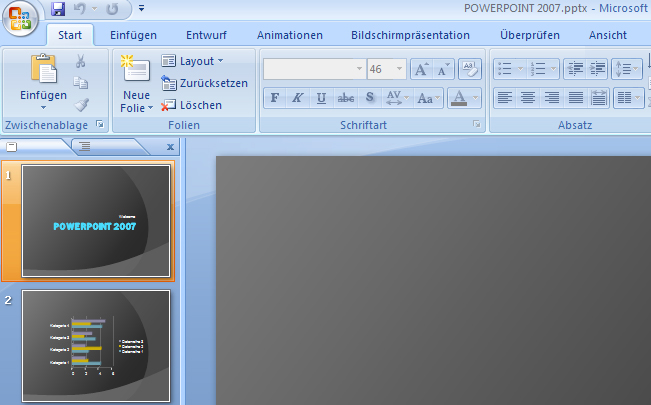This screenshot has width=651, height=405.
Task: Select slide 2 thumbnail with bar chart
Action: coord(96,346)
